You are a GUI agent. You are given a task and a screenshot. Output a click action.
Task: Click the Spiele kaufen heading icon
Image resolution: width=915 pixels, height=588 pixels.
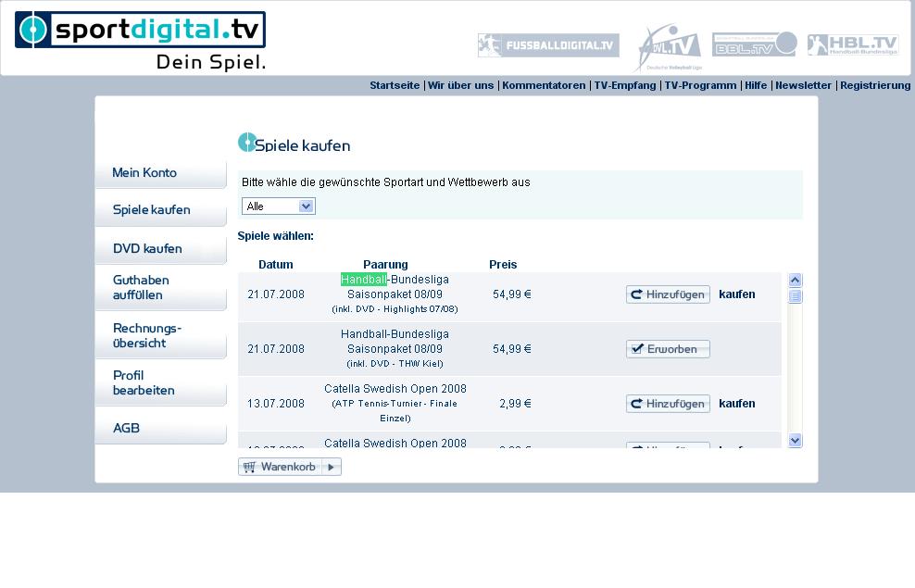click(x=247, y=143)
